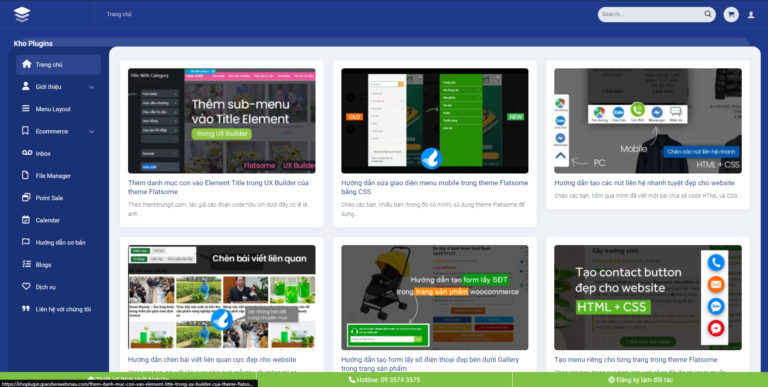The image size is (768, 387).
Task: Open the shopping cart icon
Action: [731, 15]
